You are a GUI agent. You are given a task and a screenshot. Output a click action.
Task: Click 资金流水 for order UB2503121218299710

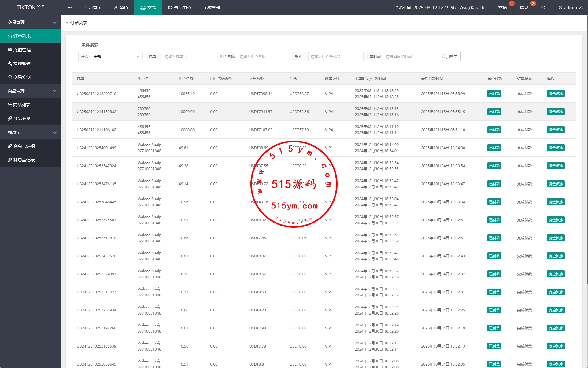[555, 94]
